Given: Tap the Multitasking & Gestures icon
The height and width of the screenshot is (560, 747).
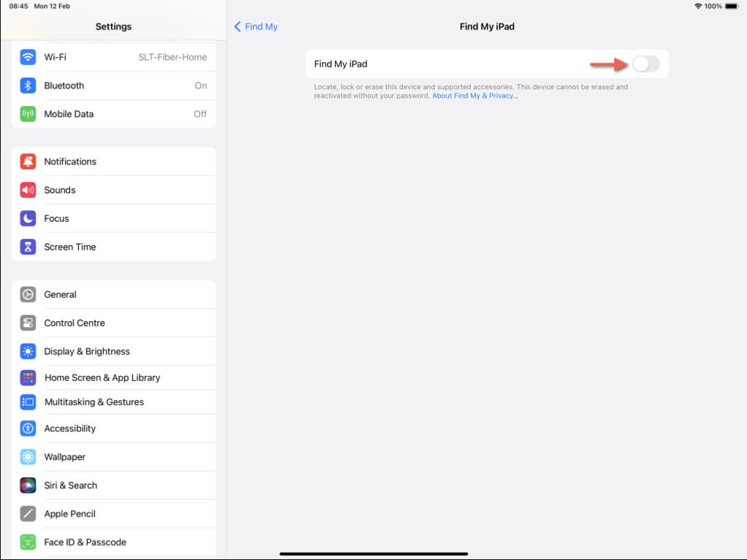Looking at the screenshot, I should click(x=28, y=402).
